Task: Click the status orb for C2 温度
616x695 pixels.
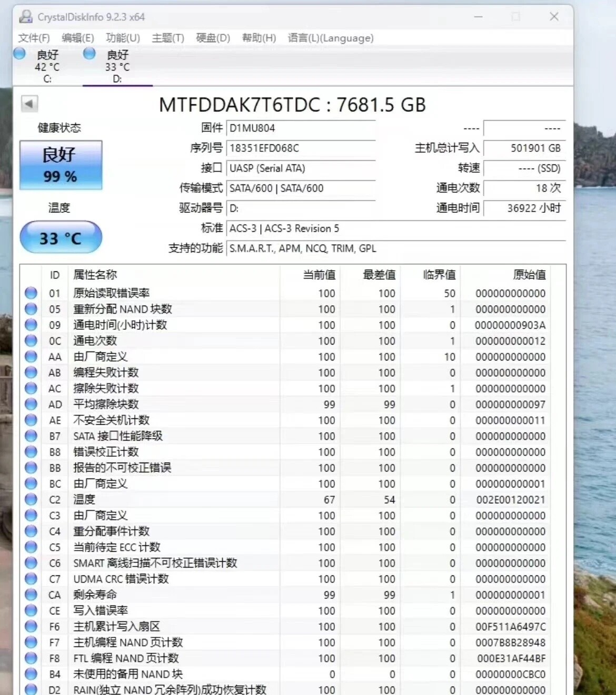Action: pos(31,500)
